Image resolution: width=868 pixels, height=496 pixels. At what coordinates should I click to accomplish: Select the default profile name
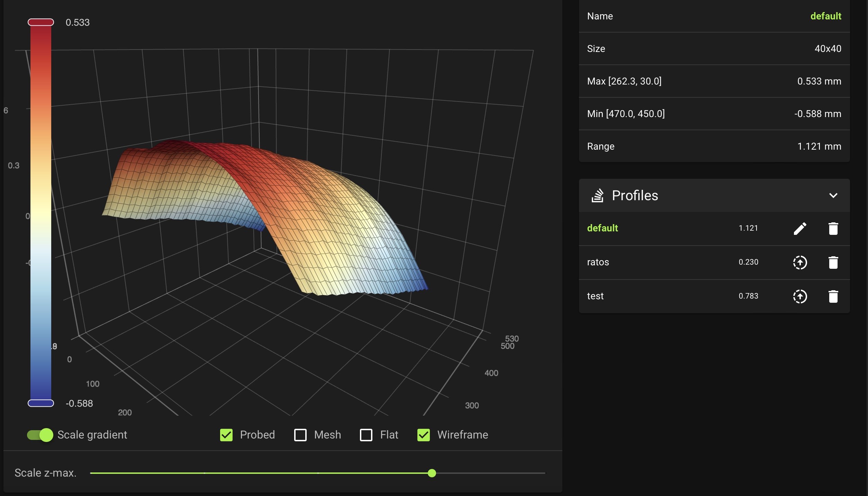[x=603, y=228]
